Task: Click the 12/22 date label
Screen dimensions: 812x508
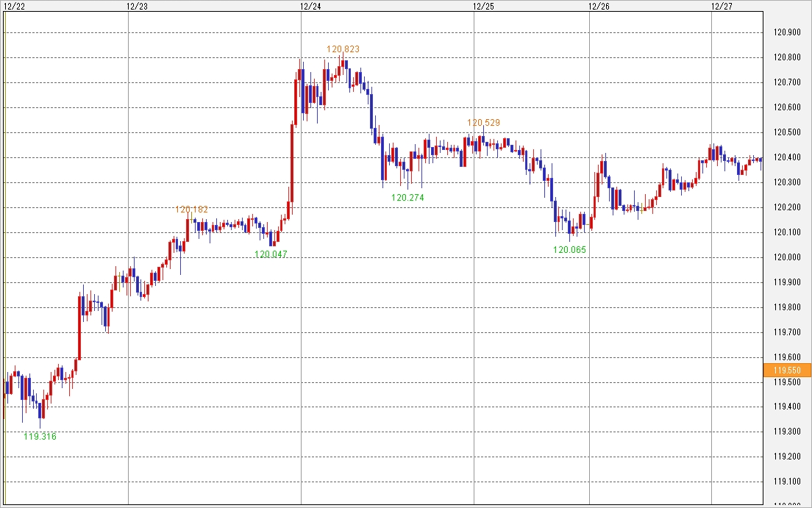Action: pos(14,6)
